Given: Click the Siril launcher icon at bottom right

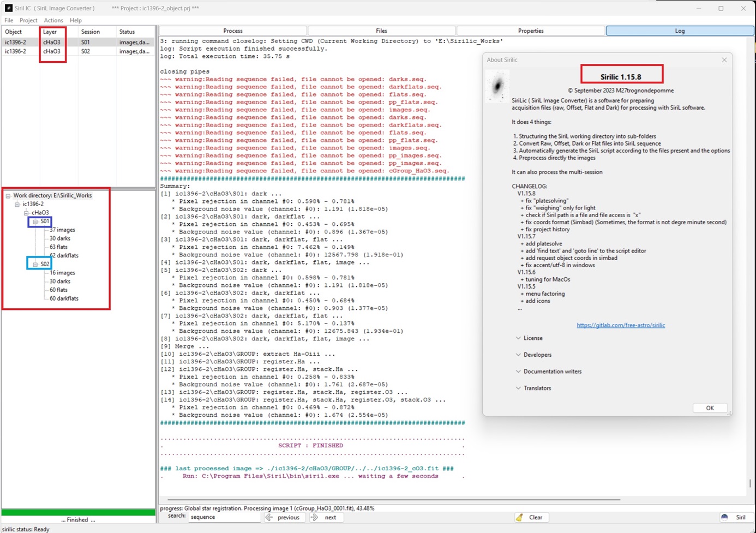Looking at the screenshot, I should tap(724, 517).
